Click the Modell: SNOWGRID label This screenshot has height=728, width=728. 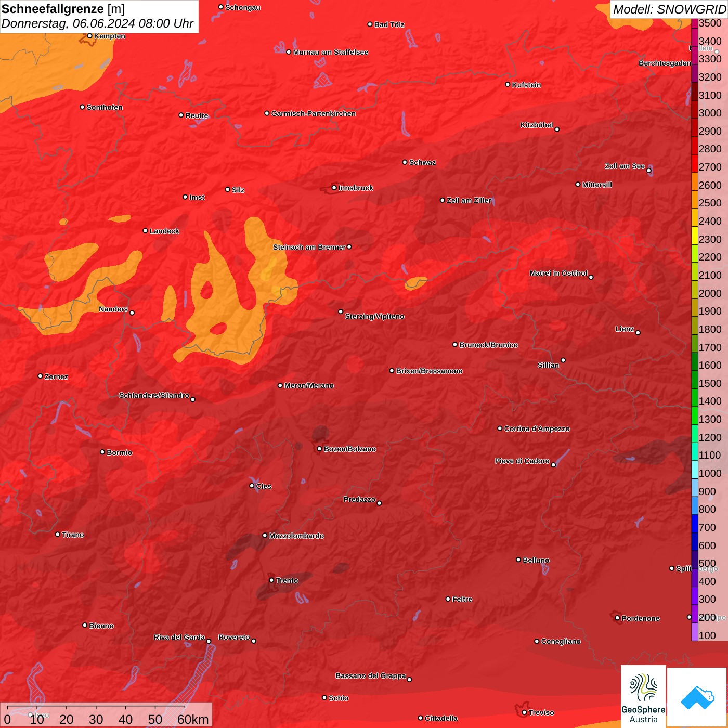click(669, 9)
